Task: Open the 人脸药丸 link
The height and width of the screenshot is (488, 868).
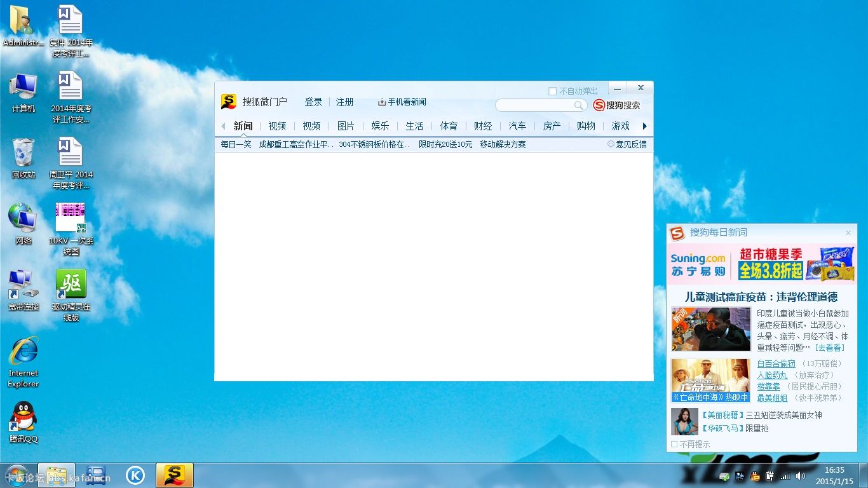Action: click(772, 375)
